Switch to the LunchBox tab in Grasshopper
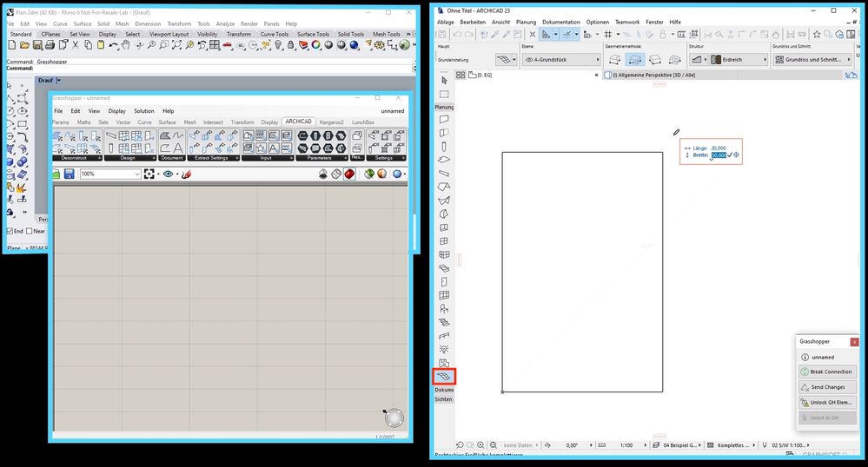The height and width of the screenshot is (467, 868). click(363, 122)
